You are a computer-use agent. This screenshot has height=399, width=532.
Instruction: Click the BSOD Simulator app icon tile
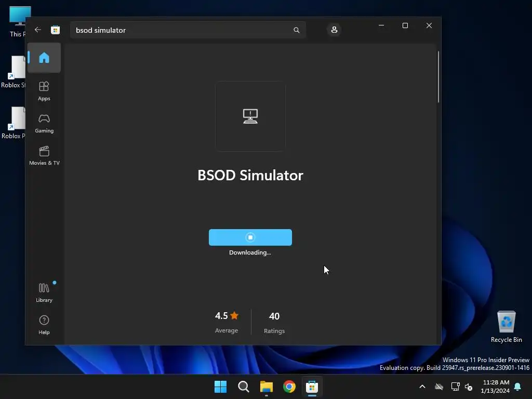(x=250, y=116)
